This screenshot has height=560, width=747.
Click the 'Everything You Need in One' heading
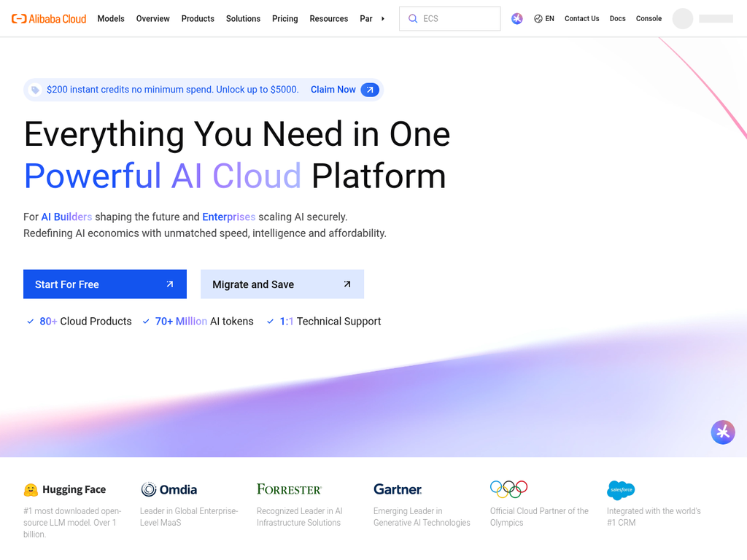click(x=237, y=134)
